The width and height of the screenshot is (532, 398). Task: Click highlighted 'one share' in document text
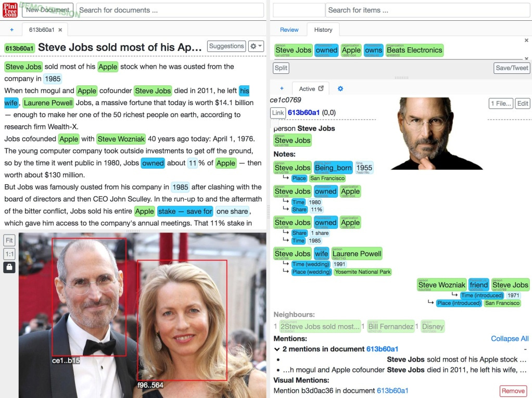point(232,212)
